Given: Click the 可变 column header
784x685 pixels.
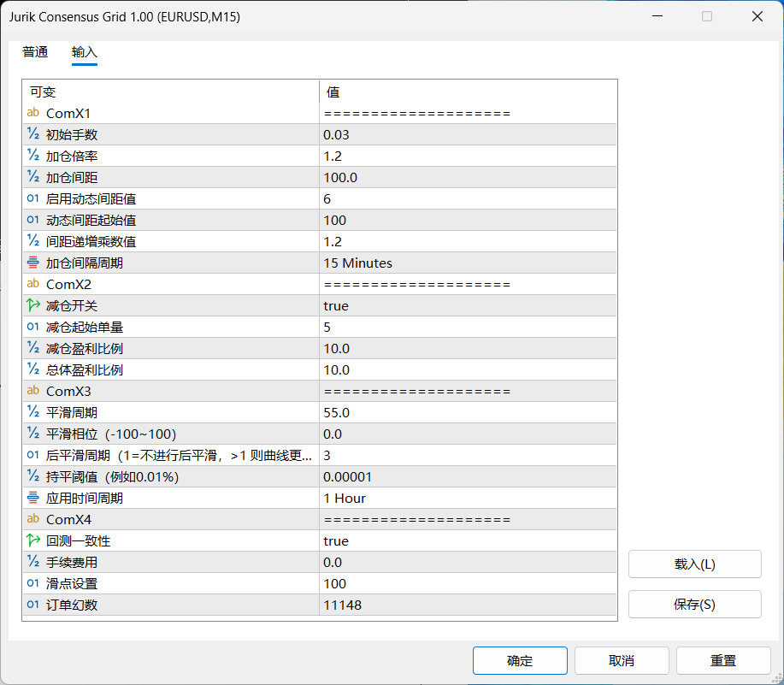Looking at the screenshot, I should click(x=170, y=92).
